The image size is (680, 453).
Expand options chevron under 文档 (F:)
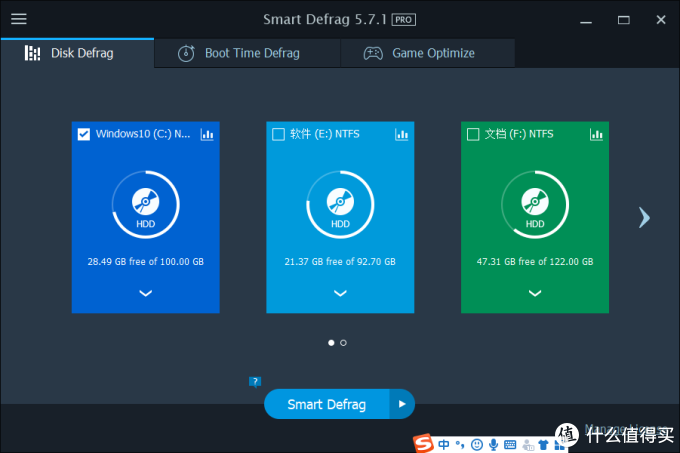535,293
